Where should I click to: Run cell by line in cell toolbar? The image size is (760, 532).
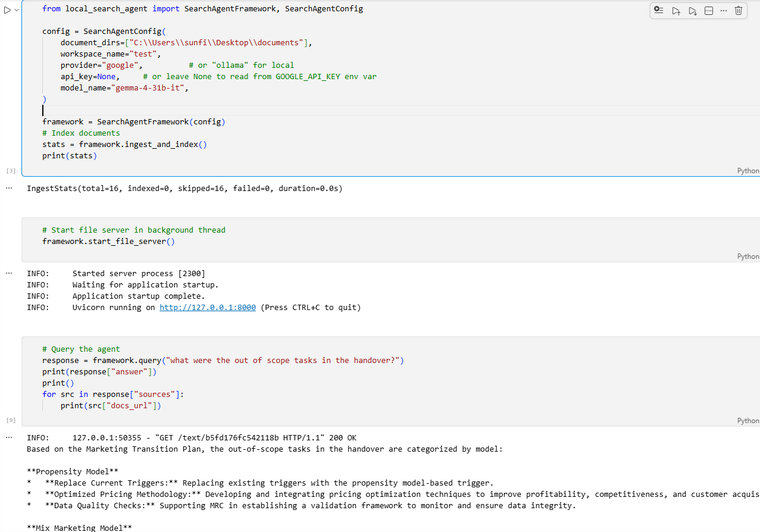coord(659,10)
